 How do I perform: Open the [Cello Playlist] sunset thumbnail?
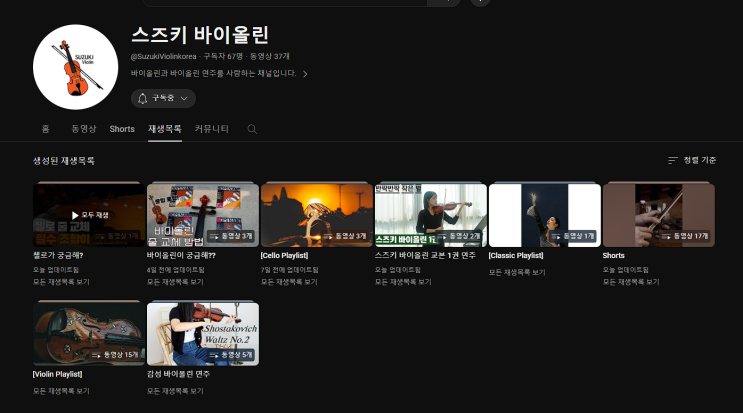[317, 215]
